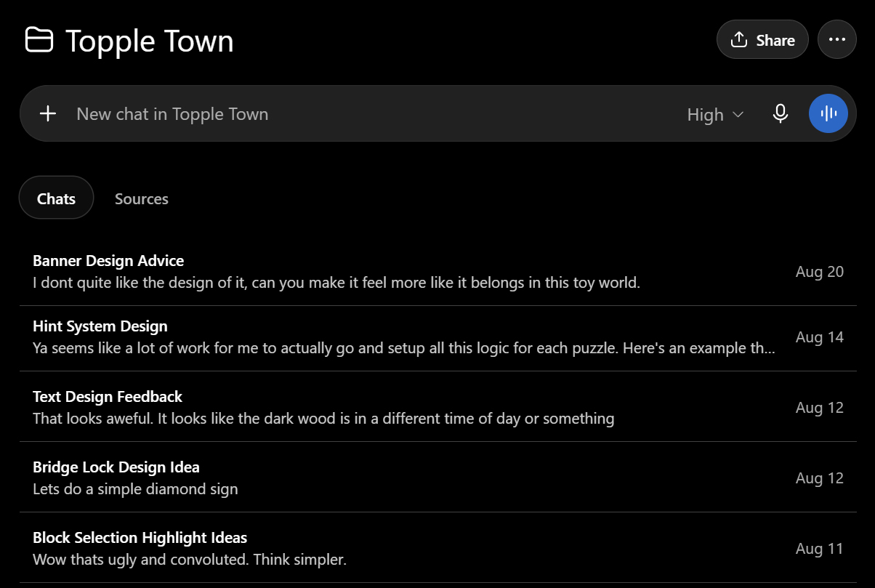This screenshot has height=588, width=875.
Task: Open the three-dots more options menu
Action: 837,39
